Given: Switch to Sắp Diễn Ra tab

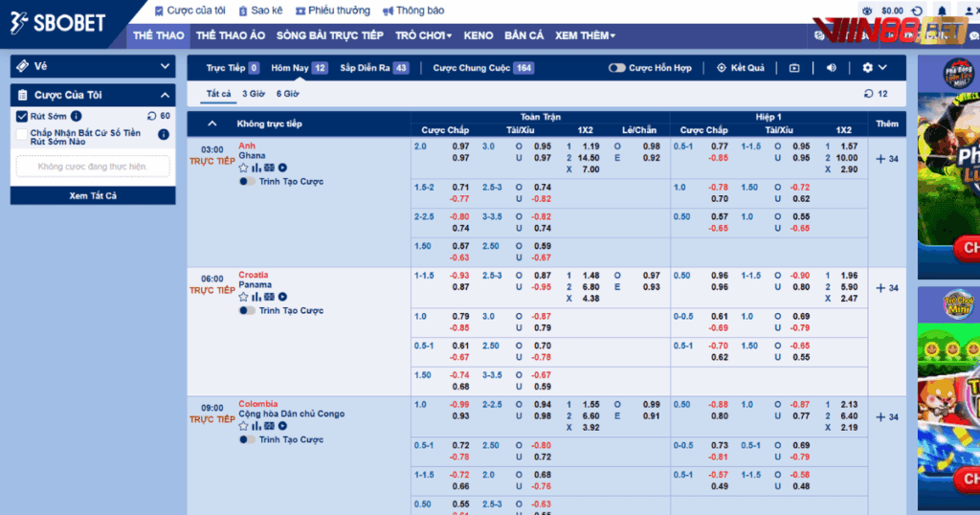Looking at the screenshot, I should [374, 68].
